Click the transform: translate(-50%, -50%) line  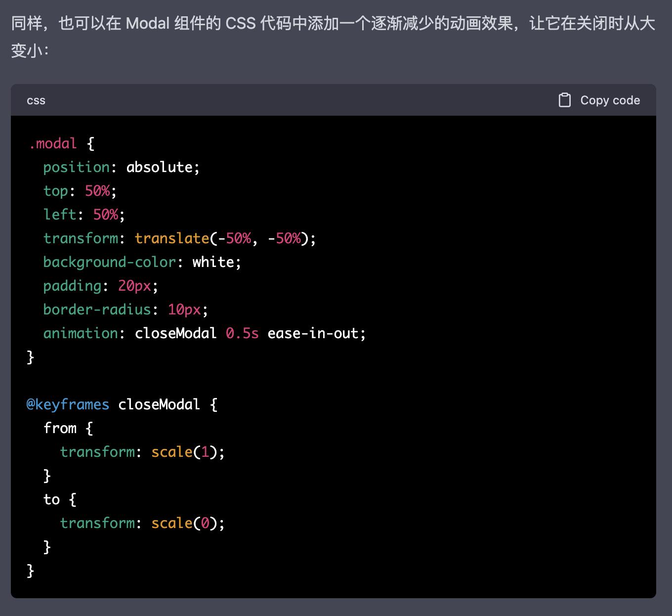pyautogui.click(x=179, y=238)
